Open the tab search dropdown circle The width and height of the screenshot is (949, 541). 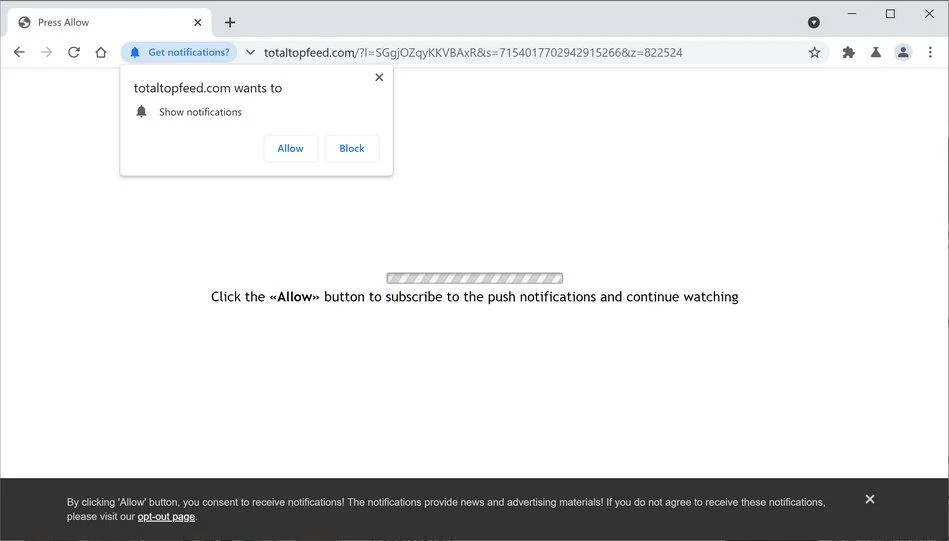(x=814, y=22)
